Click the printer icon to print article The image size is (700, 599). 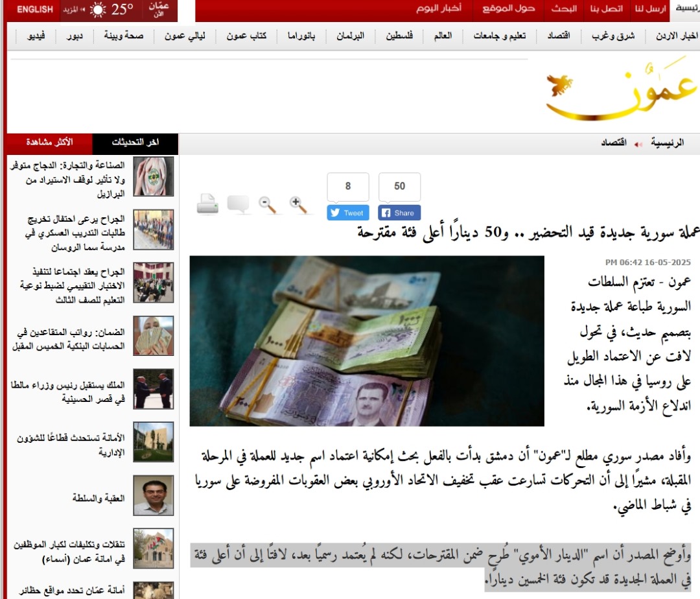[207, 204]
